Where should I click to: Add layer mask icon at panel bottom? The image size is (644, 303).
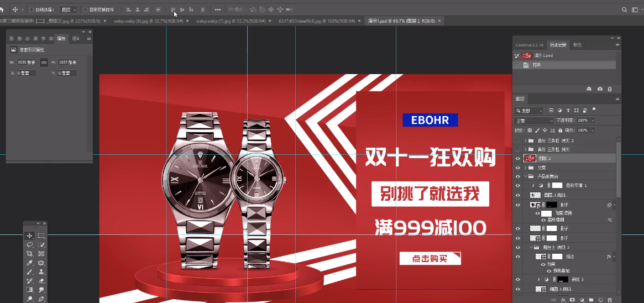pyautogui.click(x=572, y=300)
